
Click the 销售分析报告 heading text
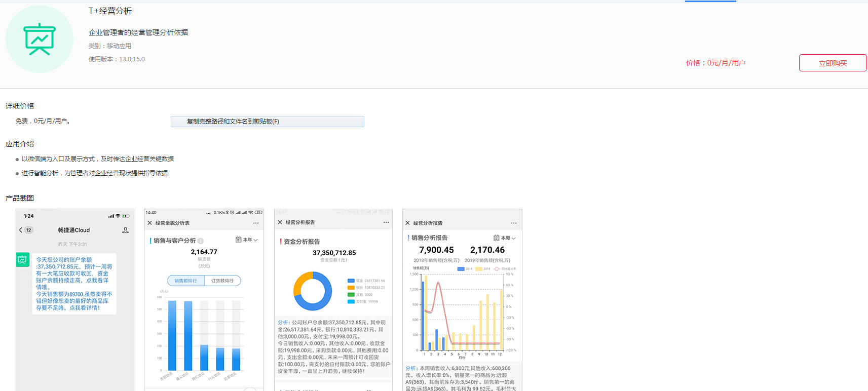point(430,238)
